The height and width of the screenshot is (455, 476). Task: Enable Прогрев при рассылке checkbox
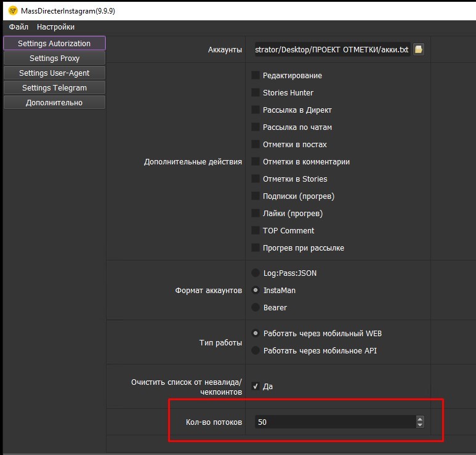pos(256,248)
